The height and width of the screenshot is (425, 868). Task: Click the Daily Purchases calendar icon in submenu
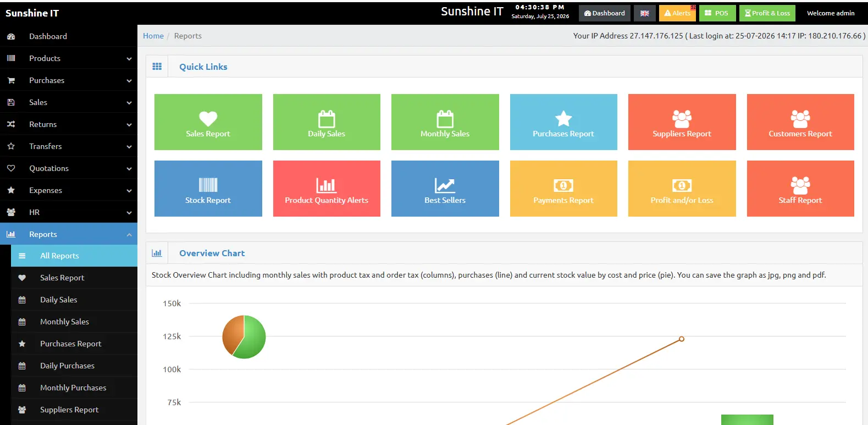point(22,366)
